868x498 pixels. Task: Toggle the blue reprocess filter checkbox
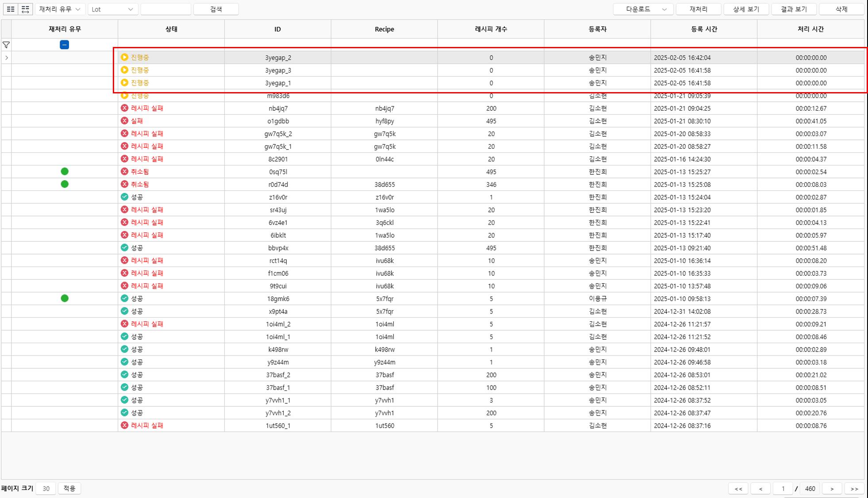(64, 45)
